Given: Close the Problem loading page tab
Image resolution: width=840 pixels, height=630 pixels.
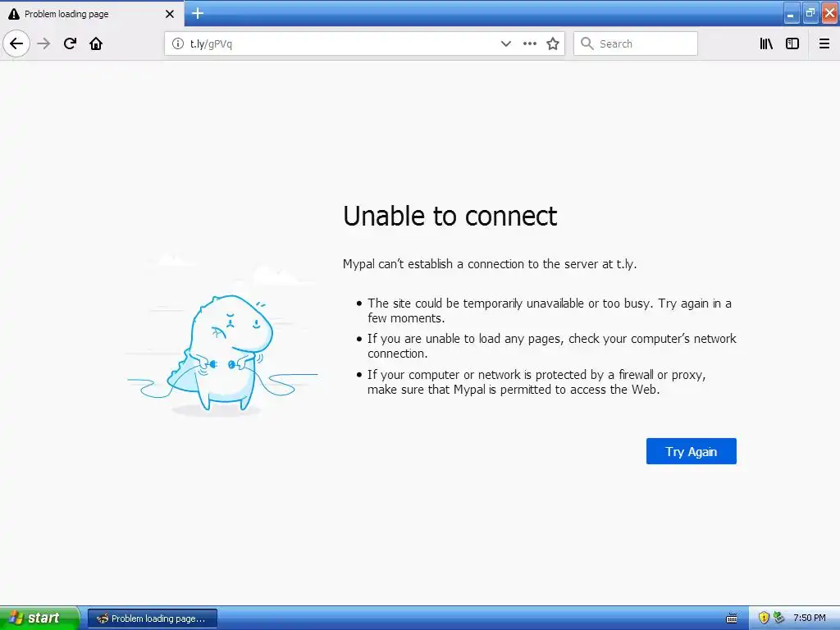Looking at the screenshot, I should pyautogui.click(x=169, y=14).
